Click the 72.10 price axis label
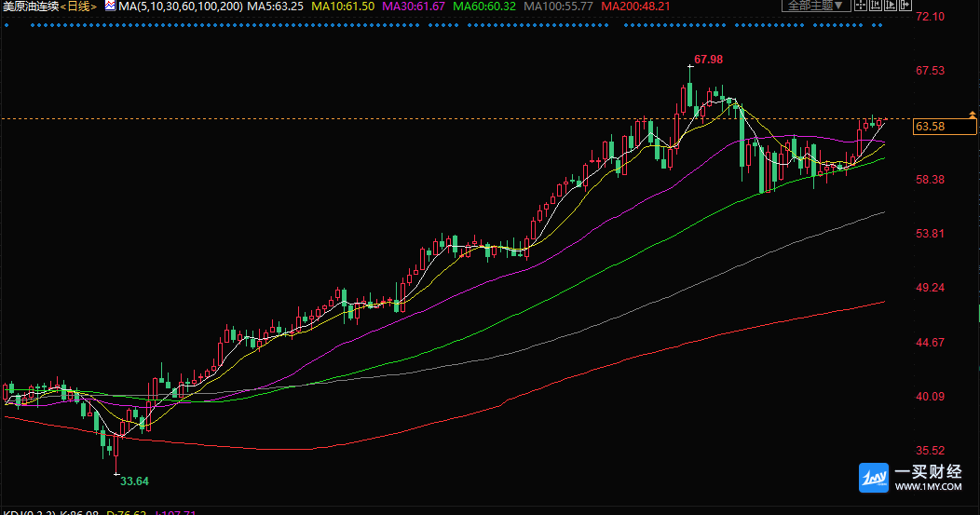 (930, 16)
